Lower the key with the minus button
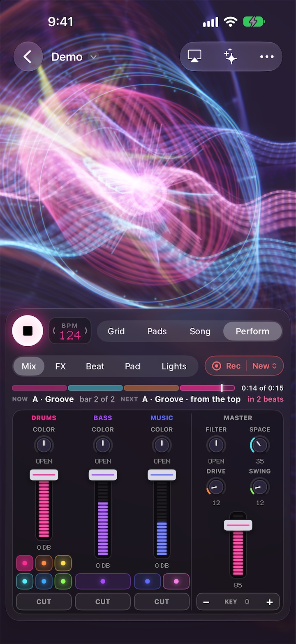 pyautogui.click(x=206, y=602)
